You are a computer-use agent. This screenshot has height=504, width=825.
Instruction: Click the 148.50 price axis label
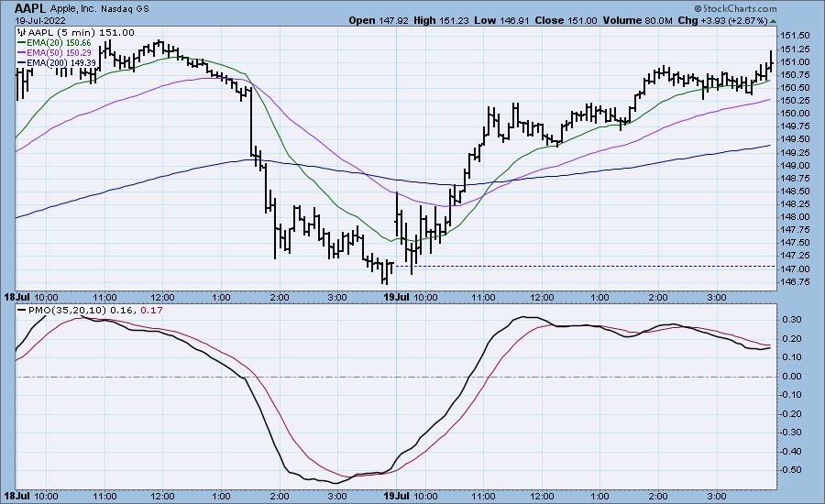(795, 191)
